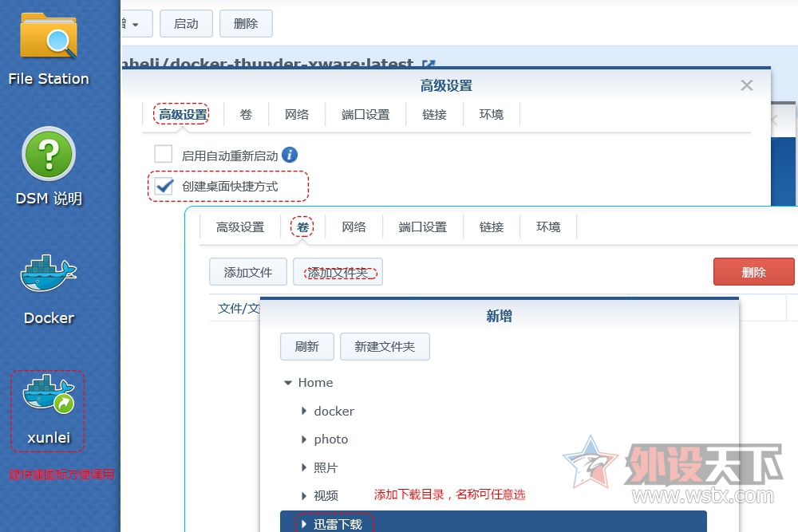
Task: Close the 高级设置 dialog
Action: pos(747,85)
